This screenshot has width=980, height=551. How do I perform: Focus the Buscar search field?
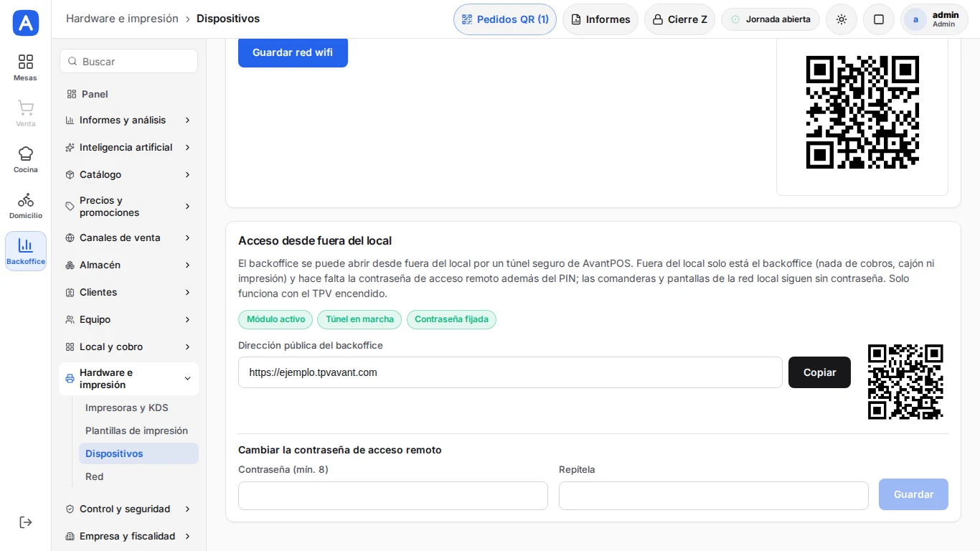(128, 61)
